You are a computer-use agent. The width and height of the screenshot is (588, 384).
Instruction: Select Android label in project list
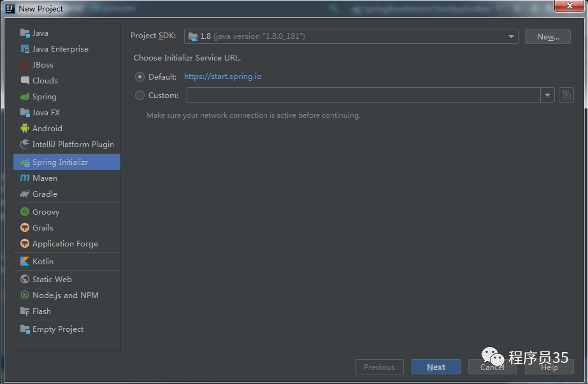(47, 128)
